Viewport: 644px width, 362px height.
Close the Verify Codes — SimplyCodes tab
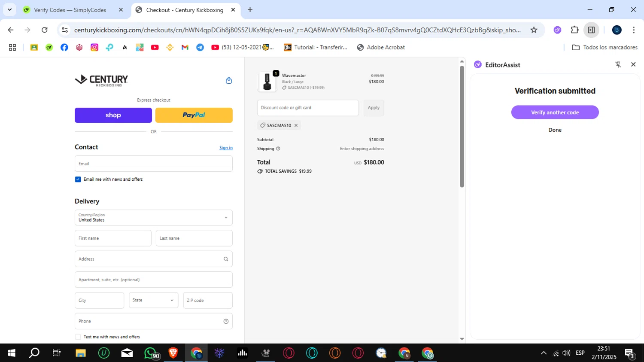tap(121, 9)
